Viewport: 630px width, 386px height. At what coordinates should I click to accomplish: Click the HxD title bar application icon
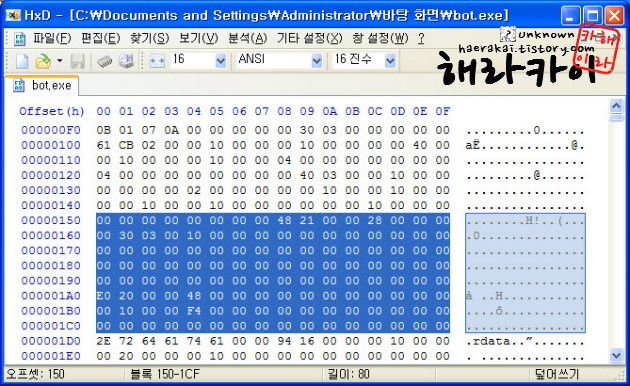tap(13, 15)
